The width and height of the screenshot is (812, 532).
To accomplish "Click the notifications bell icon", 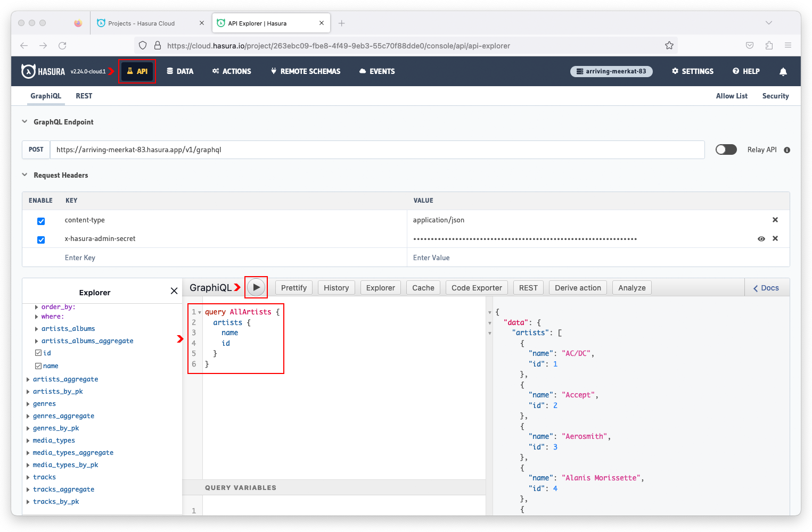I will click(783, 71).
